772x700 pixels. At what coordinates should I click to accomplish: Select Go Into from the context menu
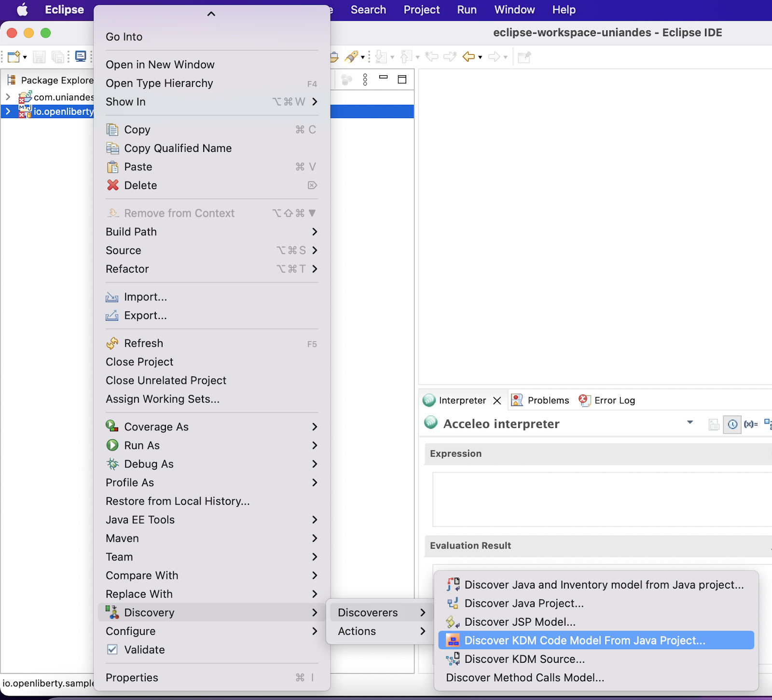211,37
